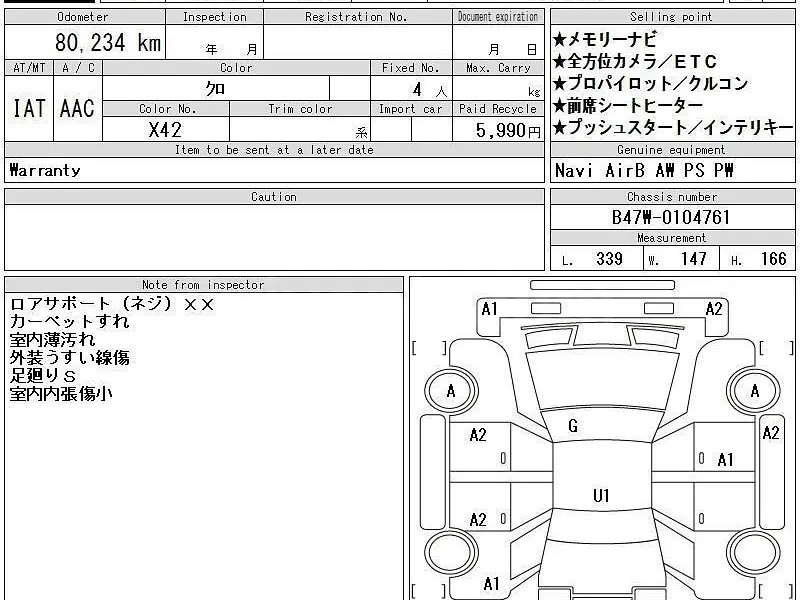Click the A2 mark at front-right bumper corner
800x600 pixels.
coord(714,309)
